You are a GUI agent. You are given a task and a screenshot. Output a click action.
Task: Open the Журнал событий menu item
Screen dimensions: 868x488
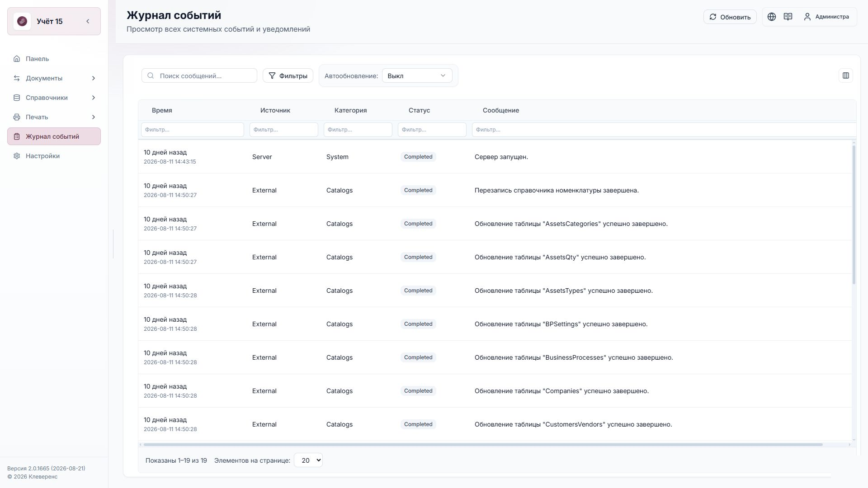coord(54,136)
